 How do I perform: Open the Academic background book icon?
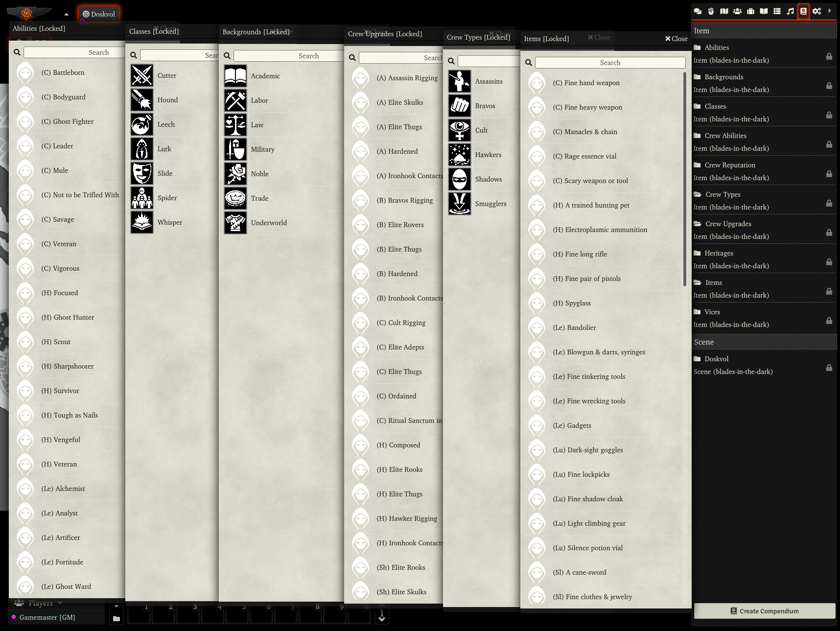click(x=235, y=76)
